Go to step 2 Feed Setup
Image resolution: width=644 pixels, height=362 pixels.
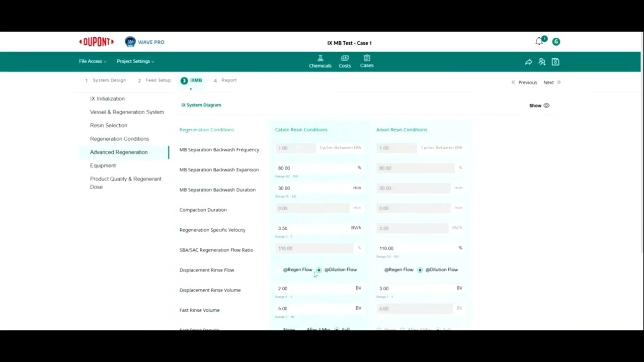click(x=154, y=80)
